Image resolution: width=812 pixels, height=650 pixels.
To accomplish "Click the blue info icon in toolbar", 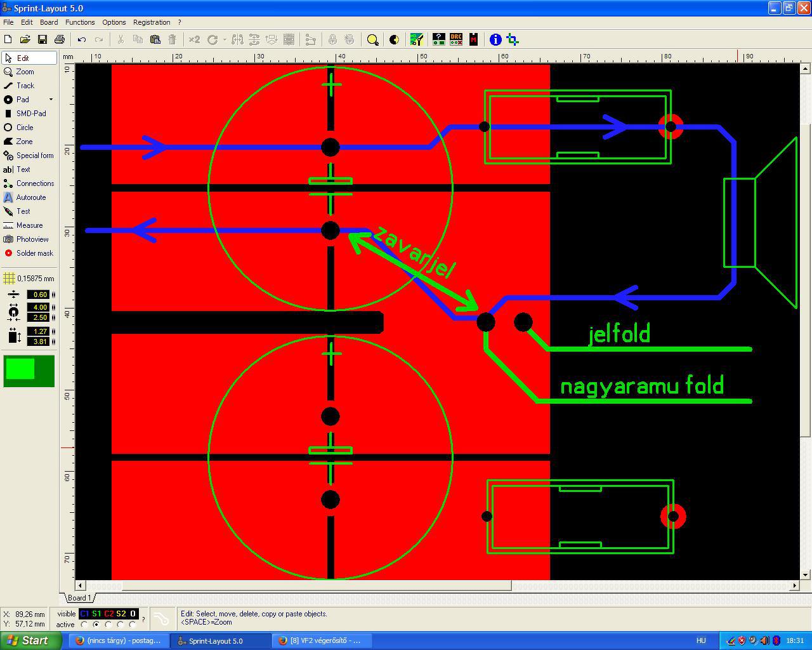I will click(x=495, y=39).
